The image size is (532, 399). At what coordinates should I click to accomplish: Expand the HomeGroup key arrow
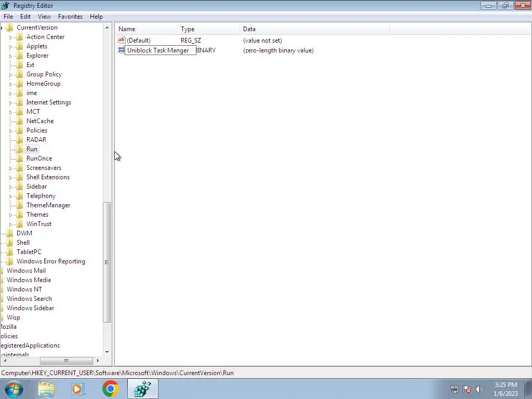pos(10,84)
